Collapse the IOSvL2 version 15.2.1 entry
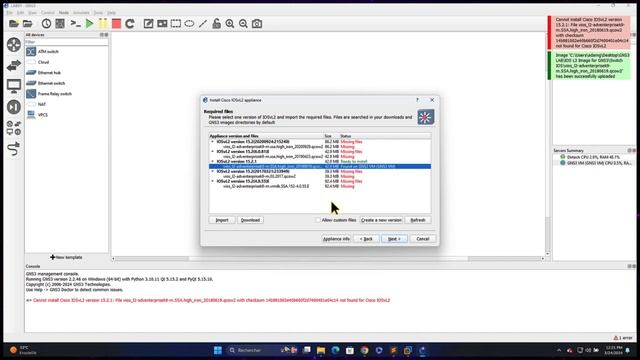 pos(213,161)
